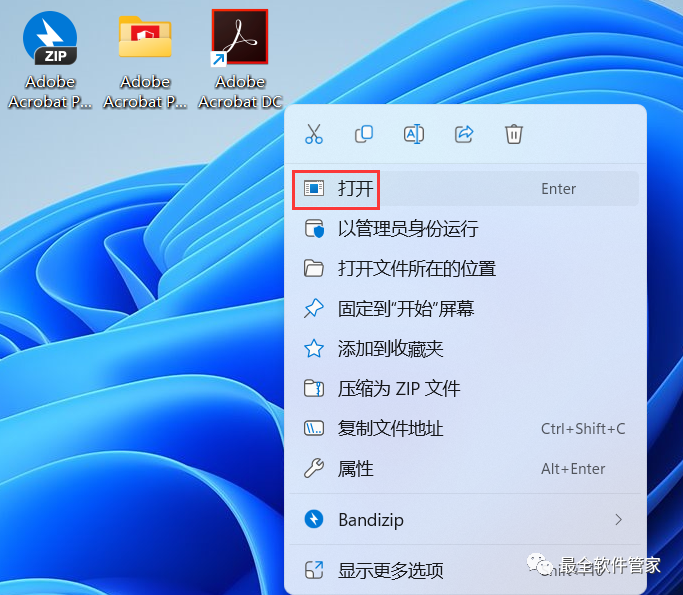Choose 固定到"开始"屏幕 entry
The height and width of the screenshot is (595, 683).
(465, 309)
